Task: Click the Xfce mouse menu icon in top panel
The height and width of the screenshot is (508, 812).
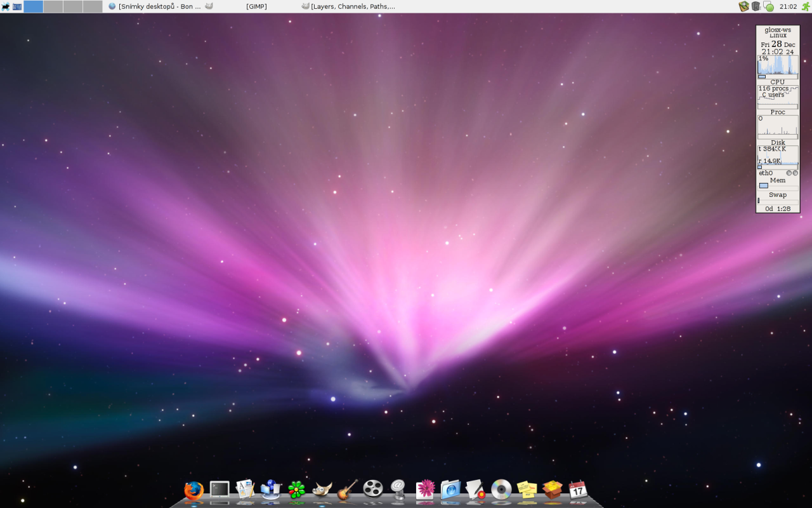Action: [6, 6]
